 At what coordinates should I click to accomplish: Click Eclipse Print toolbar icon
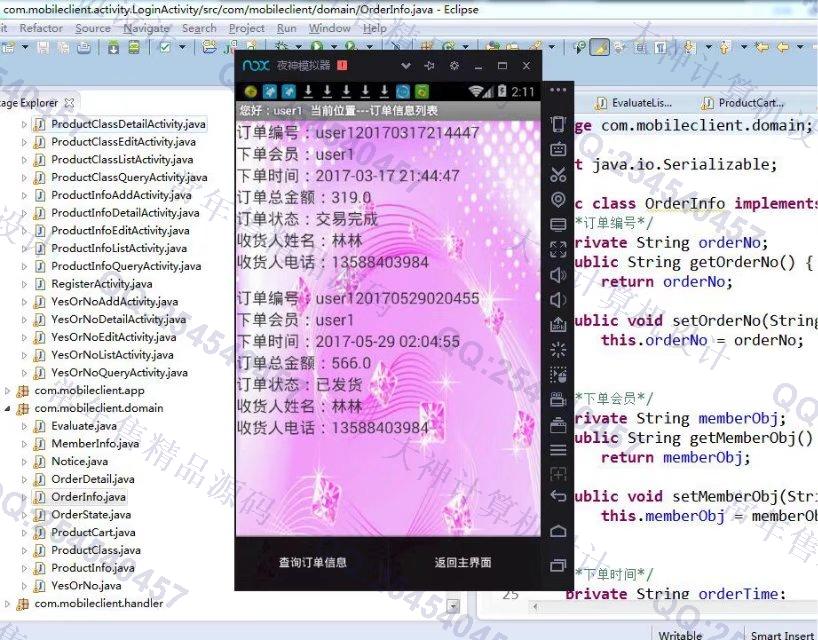click(83, 48)
